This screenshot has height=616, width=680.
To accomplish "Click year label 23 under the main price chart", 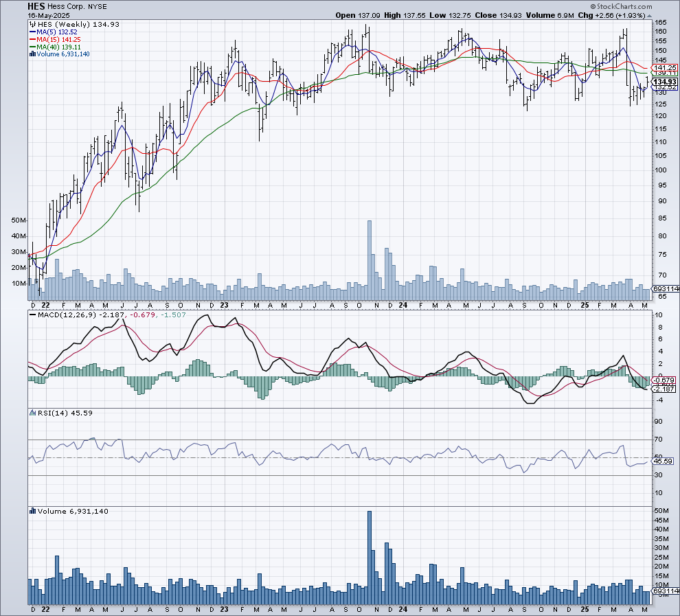I will pyautogui.click(x=224, y=305).
